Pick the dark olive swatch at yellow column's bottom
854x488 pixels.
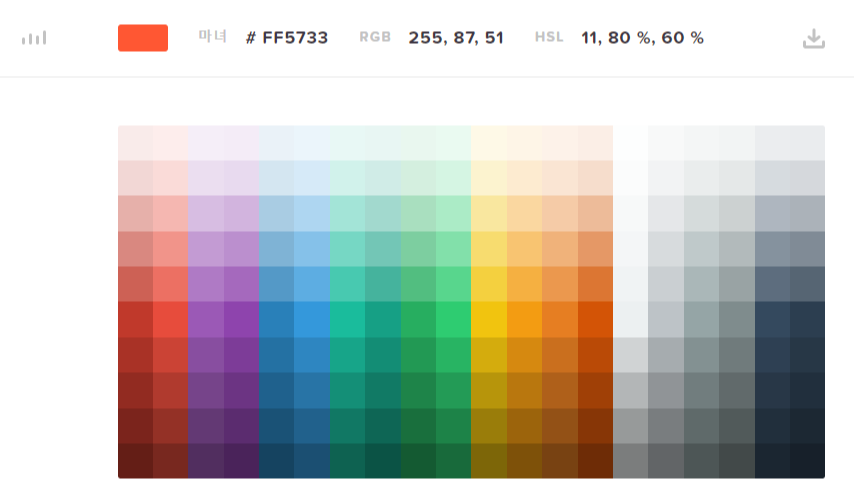click(489, 461)
